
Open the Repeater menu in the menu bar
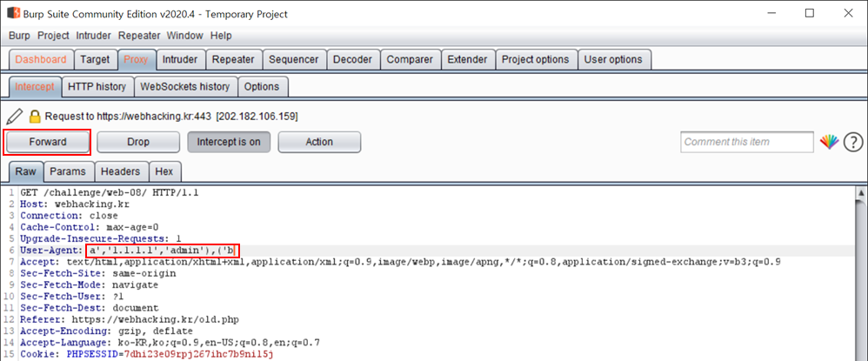click(x=139, y=36)
